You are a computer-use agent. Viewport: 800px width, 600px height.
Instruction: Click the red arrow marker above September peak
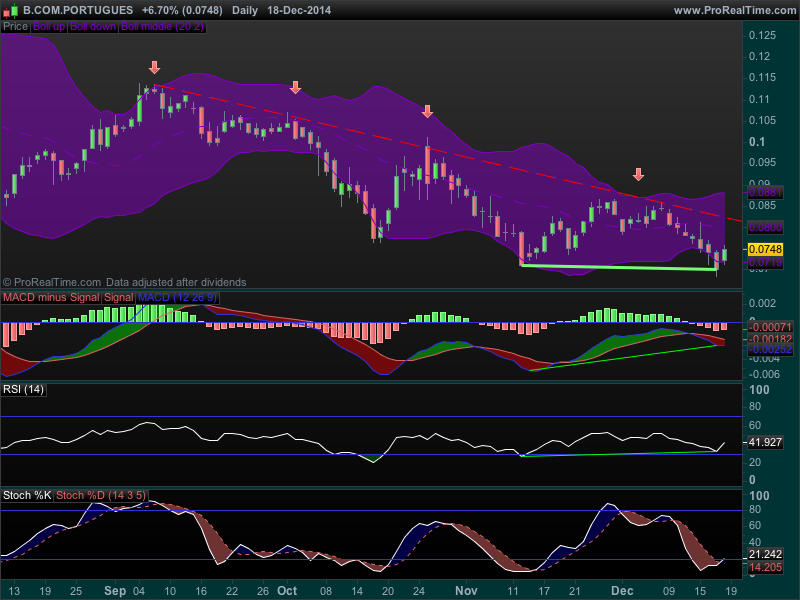[x=154, y=68]
